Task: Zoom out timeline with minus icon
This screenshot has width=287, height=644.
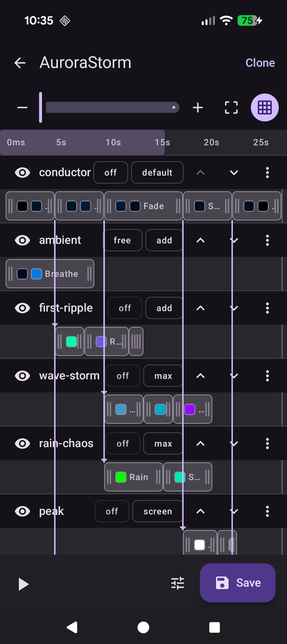Action: [23, 108]
